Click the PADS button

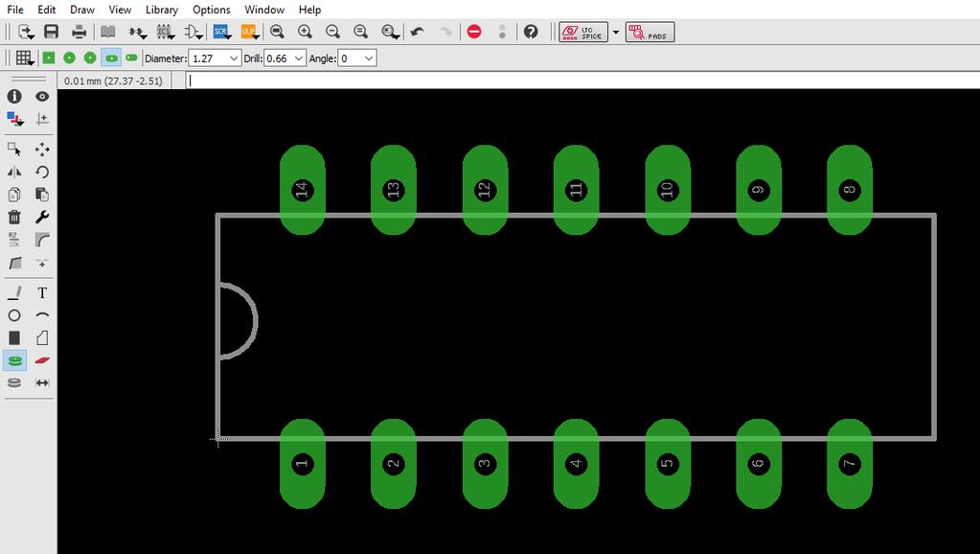click(x=650, y=32)
